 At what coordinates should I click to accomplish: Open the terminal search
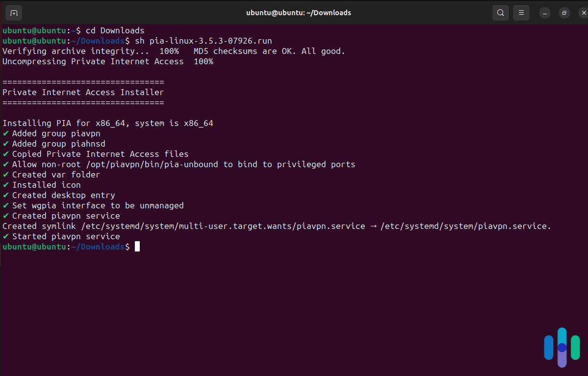coord(500,13)
